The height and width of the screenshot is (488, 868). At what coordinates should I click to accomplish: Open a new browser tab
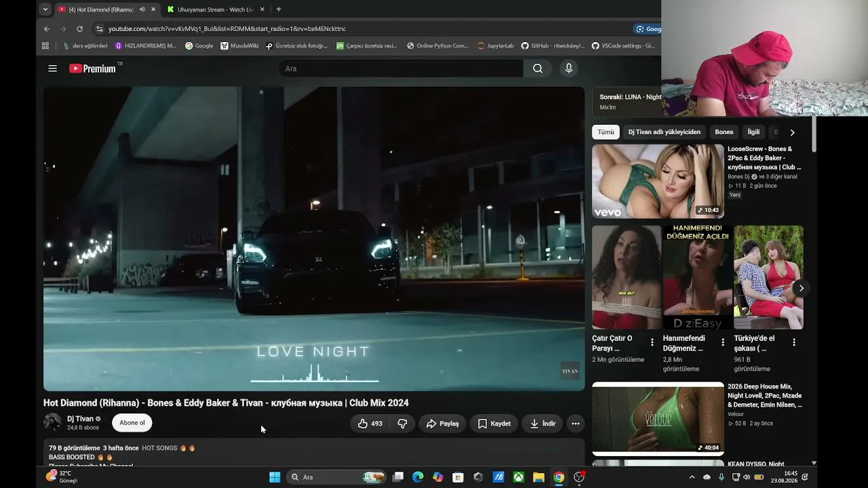point(279,9)
